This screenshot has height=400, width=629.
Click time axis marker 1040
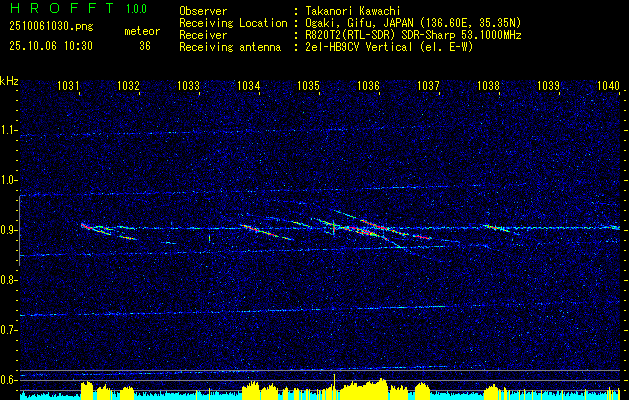coord(608,85)
